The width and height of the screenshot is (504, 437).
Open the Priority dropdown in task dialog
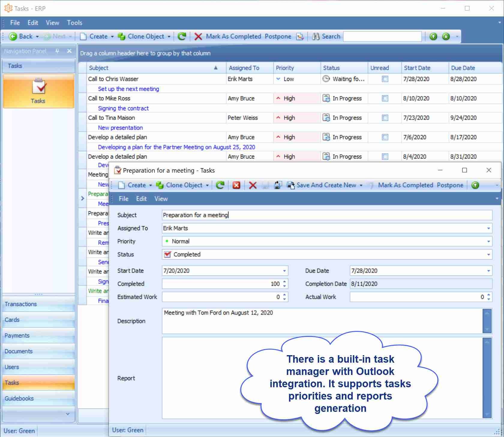(488, 242)
